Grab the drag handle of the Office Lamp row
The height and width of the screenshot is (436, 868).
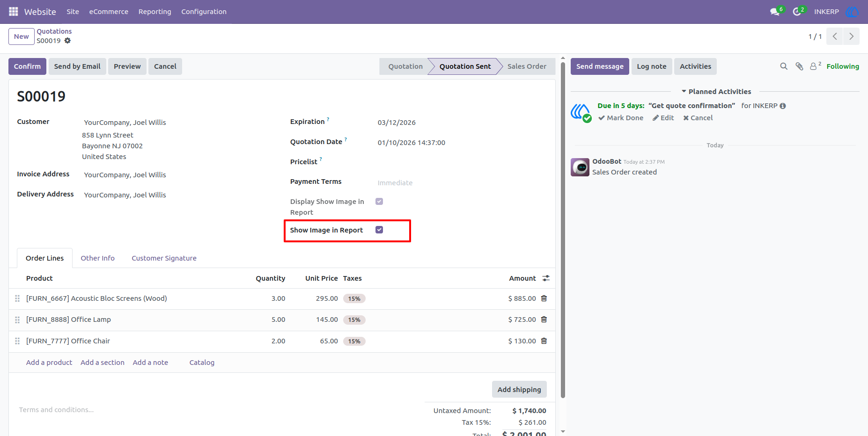click(x=17, y=320)
